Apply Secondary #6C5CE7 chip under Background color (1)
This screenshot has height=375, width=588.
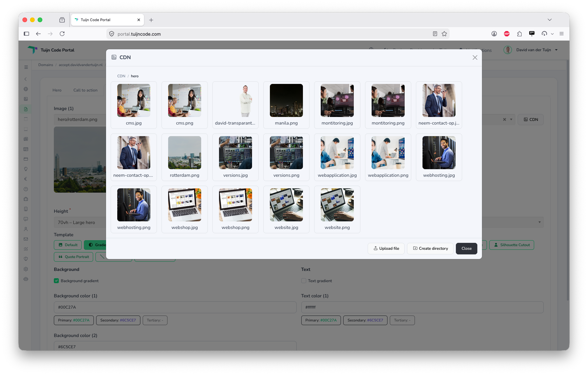(118, 320)
